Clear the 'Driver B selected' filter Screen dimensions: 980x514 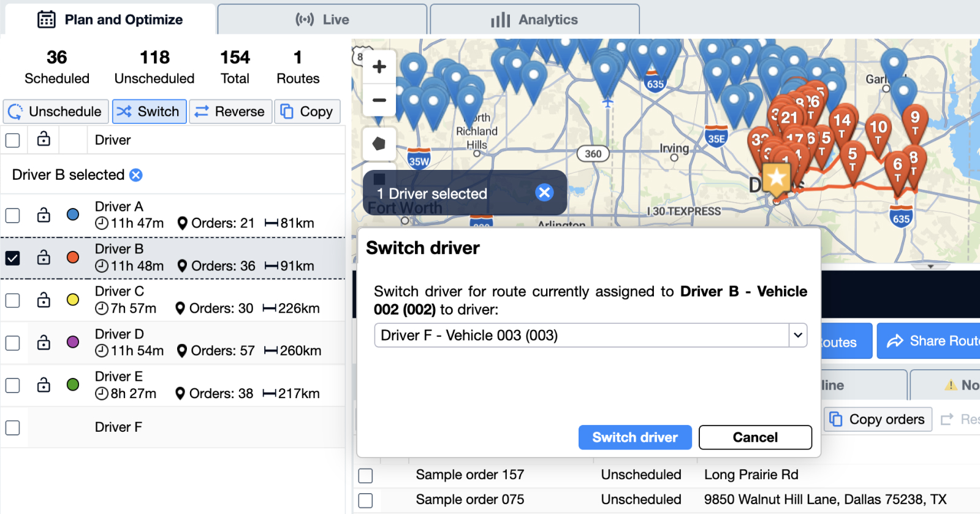[136, 175]
